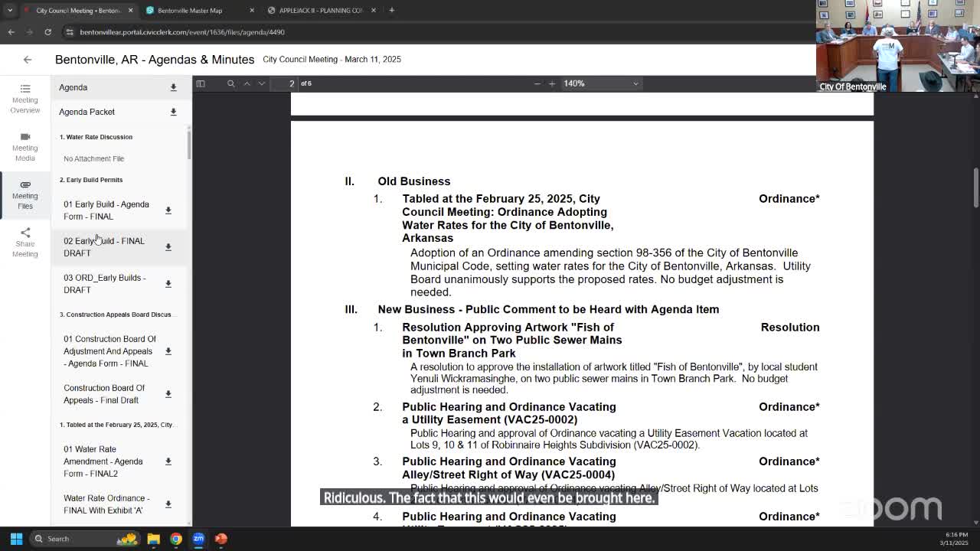980x551 pixels.
Task: Download Water Rate Ordinance - FINAL With Exhibit 'A'
Action: tap(168, 504)
